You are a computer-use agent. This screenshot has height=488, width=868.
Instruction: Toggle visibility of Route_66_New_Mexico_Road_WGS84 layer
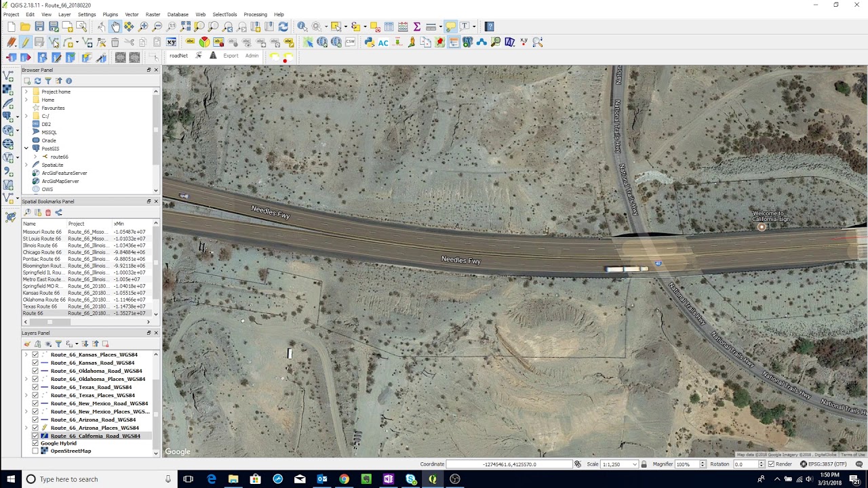click(x=35, y=403)
